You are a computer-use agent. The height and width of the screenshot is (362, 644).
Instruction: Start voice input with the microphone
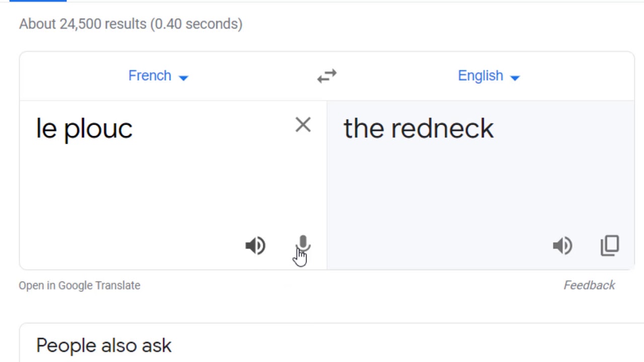(303, 244)
